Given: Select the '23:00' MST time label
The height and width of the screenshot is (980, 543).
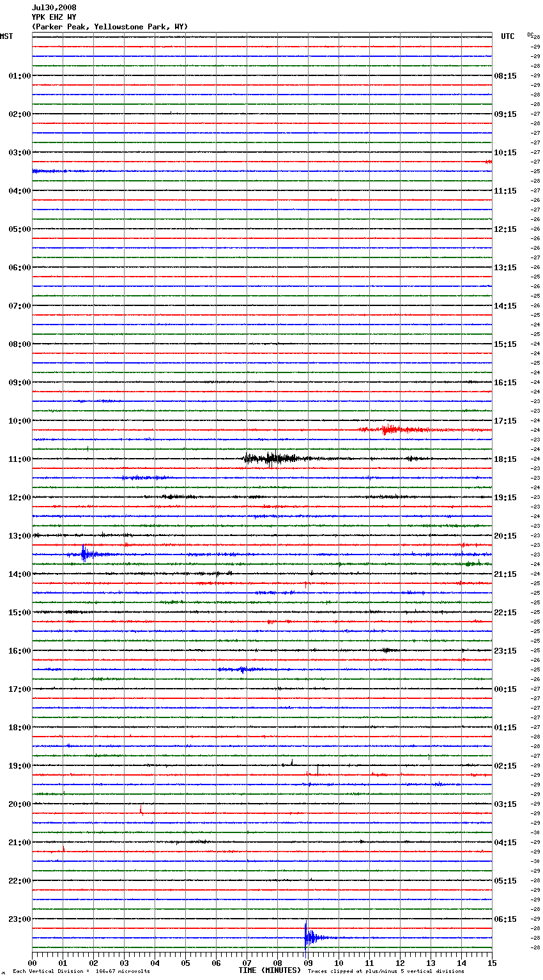Looking at the screenshot, I should point(20,919).
